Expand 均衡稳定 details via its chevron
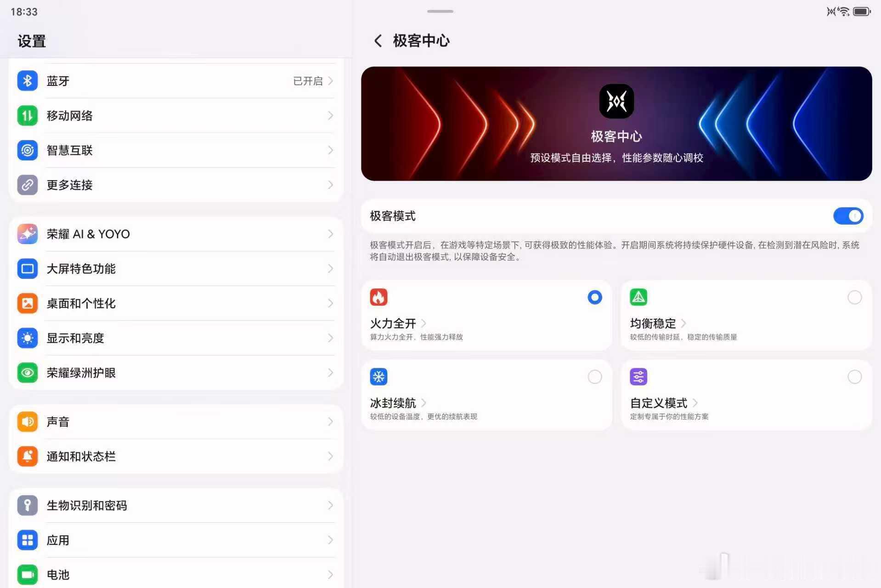 (x=683, y=323)
